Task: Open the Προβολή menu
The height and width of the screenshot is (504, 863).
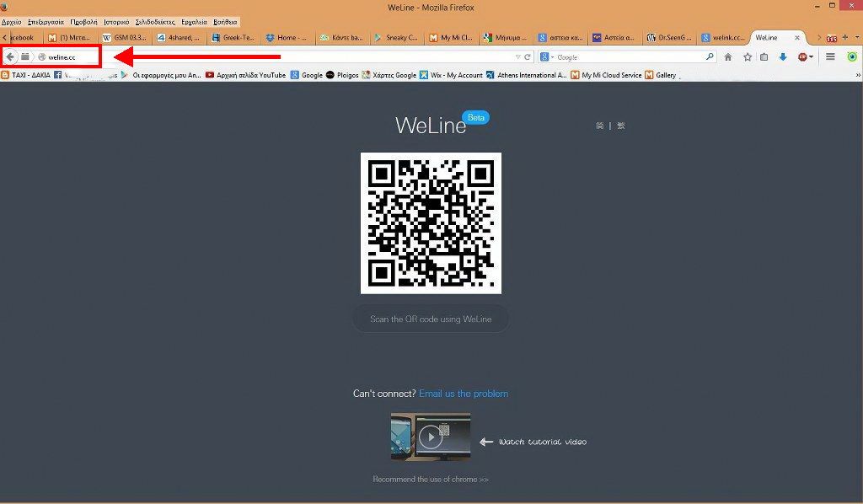Action: [83, 22]
